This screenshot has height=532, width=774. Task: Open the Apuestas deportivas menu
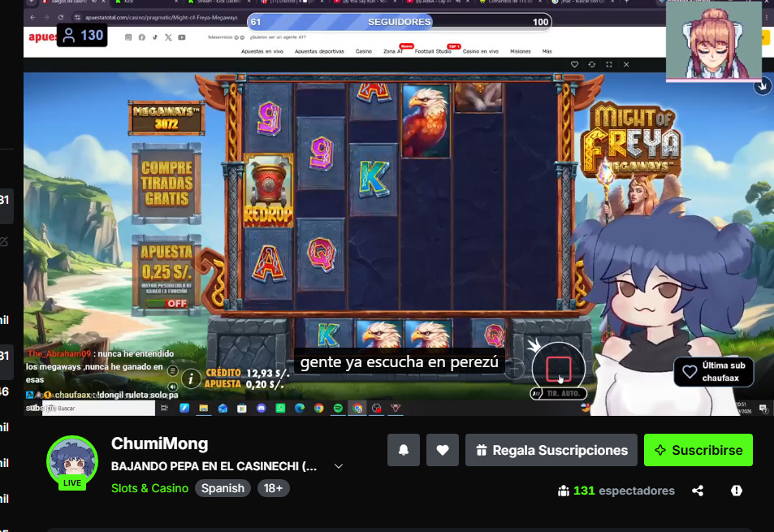pos(319,51)
